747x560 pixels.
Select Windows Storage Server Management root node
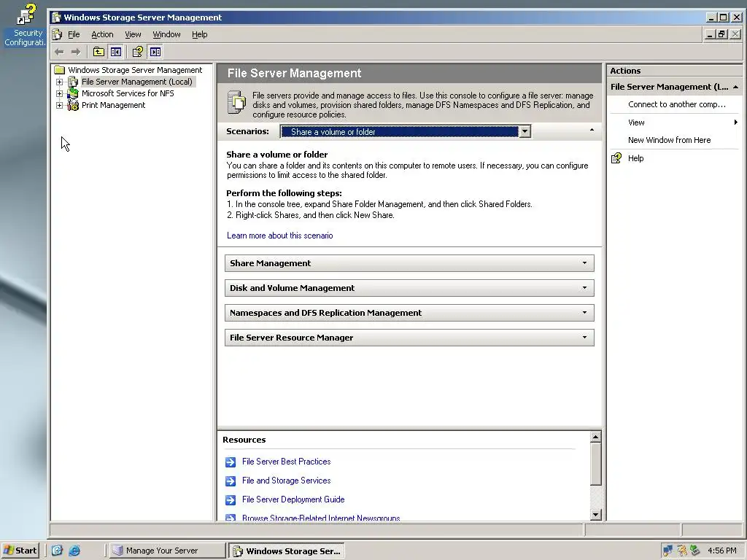[x=135, y=70]
